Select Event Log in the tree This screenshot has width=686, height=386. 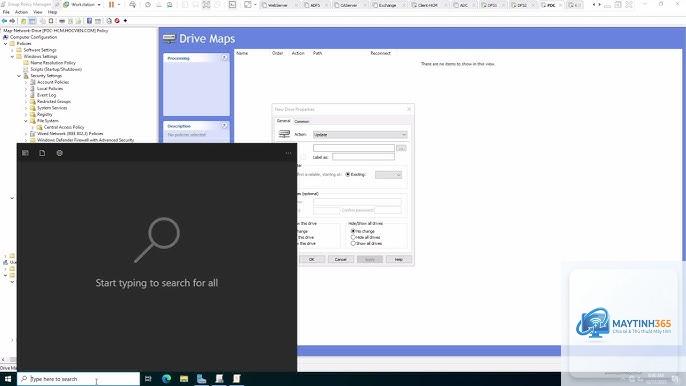point(46,95)
